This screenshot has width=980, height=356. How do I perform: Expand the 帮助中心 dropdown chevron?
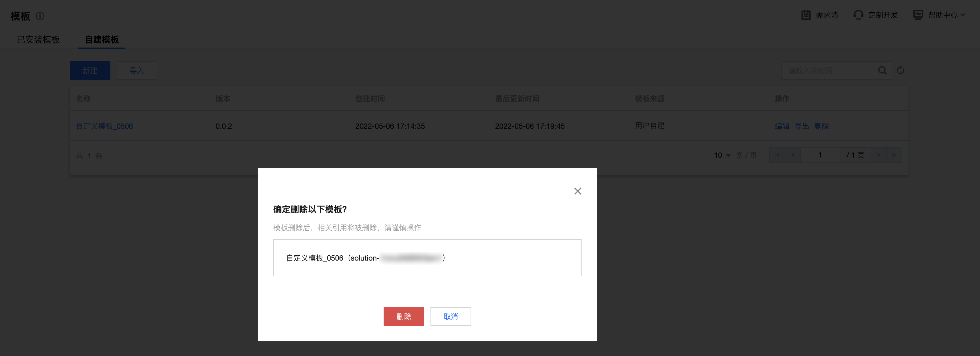[963, 15]
